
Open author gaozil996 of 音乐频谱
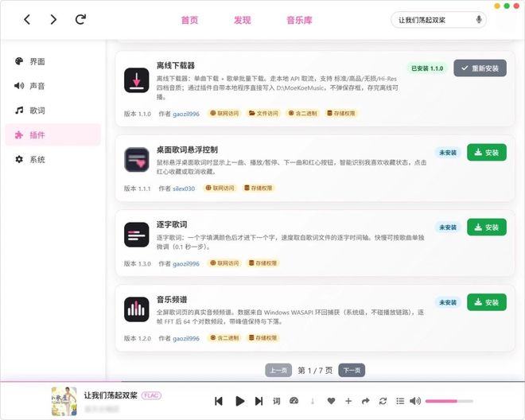[186, 339]
